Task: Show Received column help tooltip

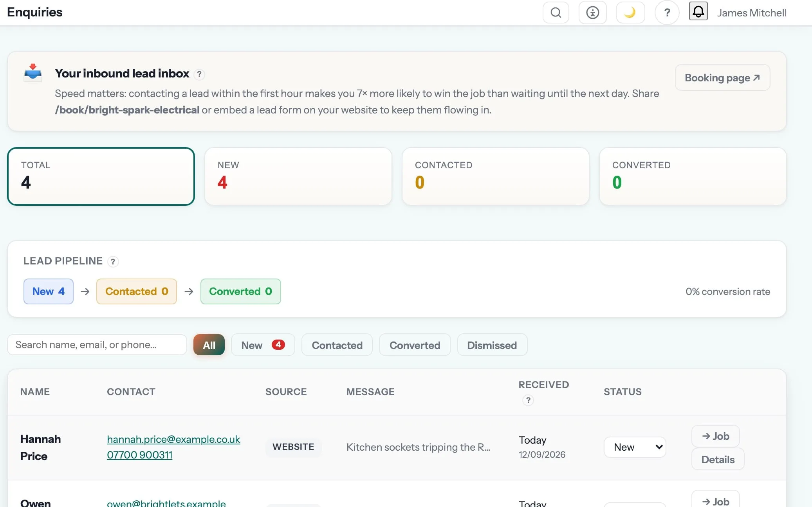Action: [x=528, y=400]
